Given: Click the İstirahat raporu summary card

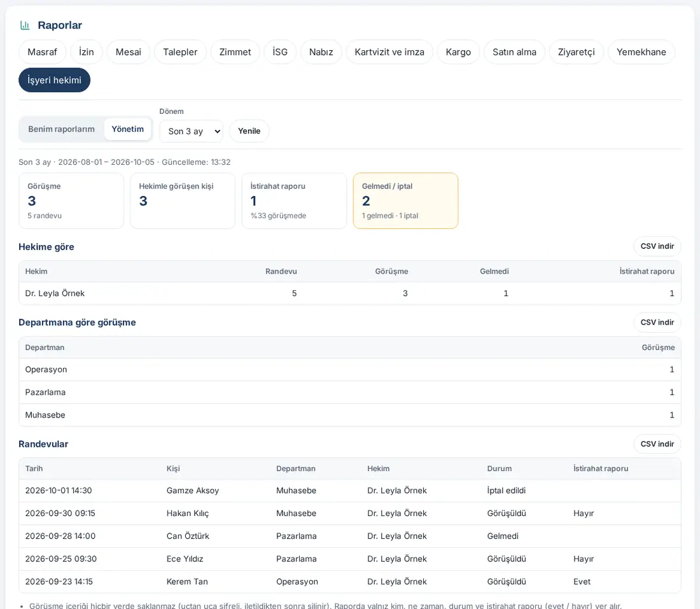Looking at the screenshot, I should click(x=294, y=201).
